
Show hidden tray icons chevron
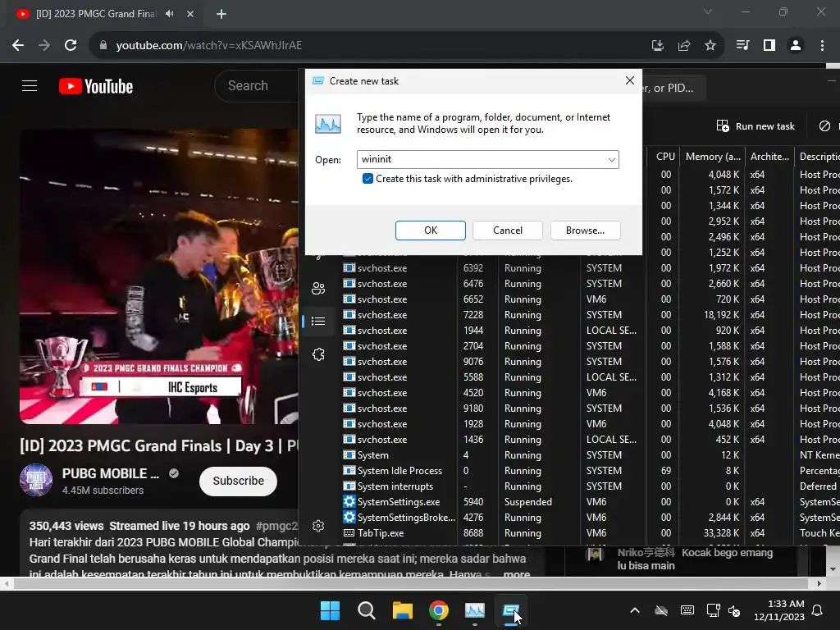(635, 610)
